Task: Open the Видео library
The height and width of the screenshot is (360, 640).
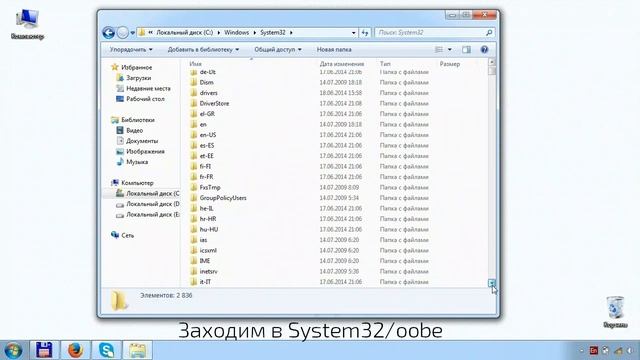Action: coord(134,130)
